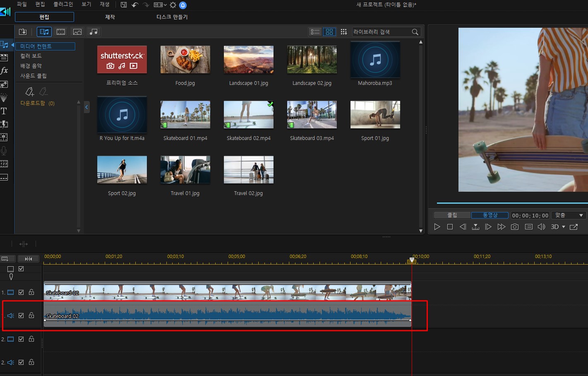Open the fx effect room in sidebar
The image size is (588, 376).
[x=4, y=71]
